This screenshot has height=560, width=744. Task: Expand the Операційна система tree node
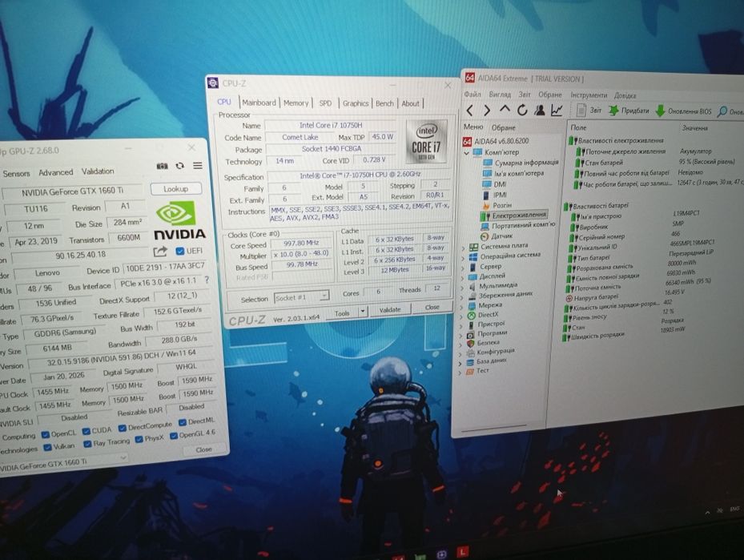point(463,258)
